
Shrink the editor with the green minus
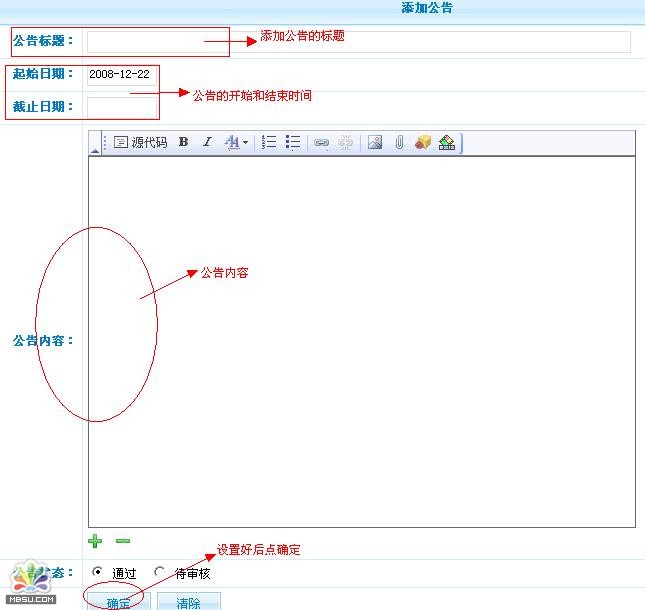(x=122, y=541)
